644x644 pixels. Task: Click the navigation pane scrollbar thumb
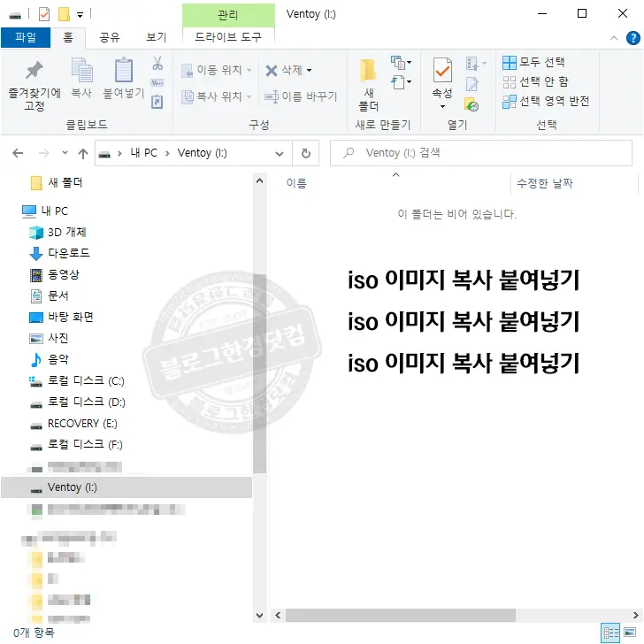pyautogui.click(x=259, y=373)
